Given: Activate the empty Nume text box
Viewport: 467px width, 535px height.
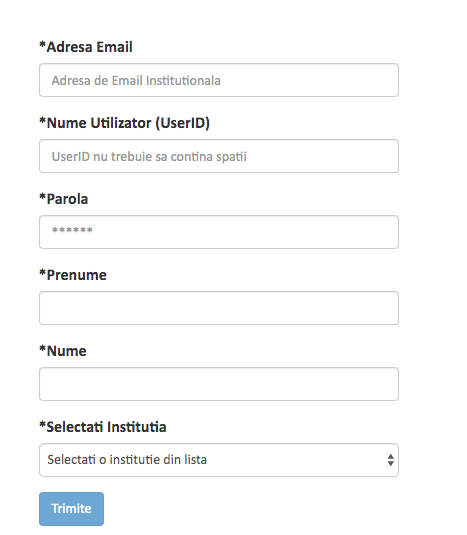Looking at the screenshot, I should coord(219,384).
